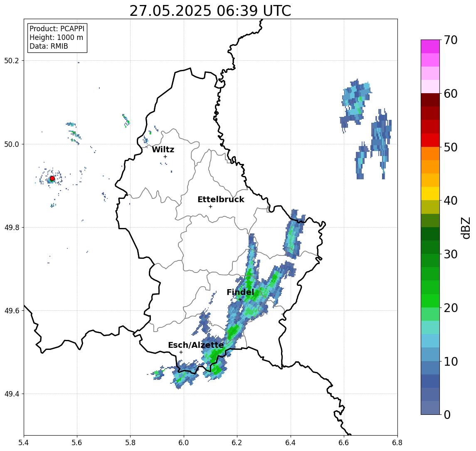Click the magenta top segment of colorbar

pyautogui.click(x=430, y=47)
